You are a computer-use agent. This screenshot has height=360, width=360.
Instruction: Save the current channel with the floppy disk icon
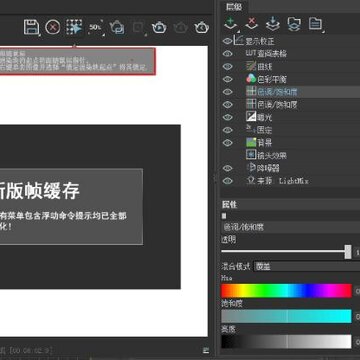31,27
